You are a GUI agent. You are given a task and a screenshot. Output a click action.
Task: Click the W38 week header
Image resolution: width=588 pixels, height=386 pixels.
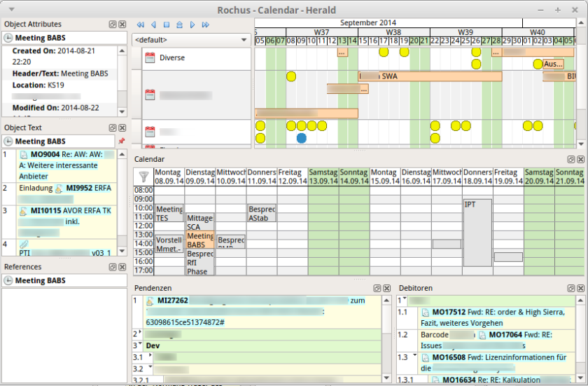click(393, 32)
